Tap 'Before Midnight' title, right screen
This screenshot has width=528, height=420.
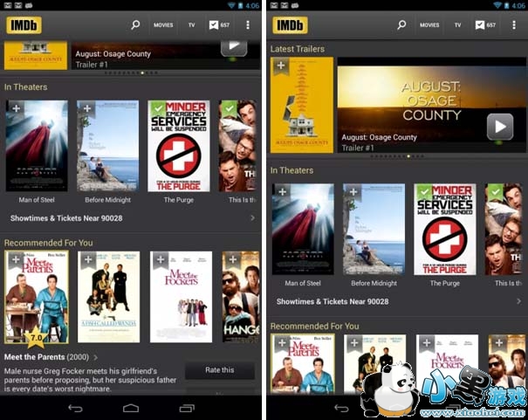374,283
